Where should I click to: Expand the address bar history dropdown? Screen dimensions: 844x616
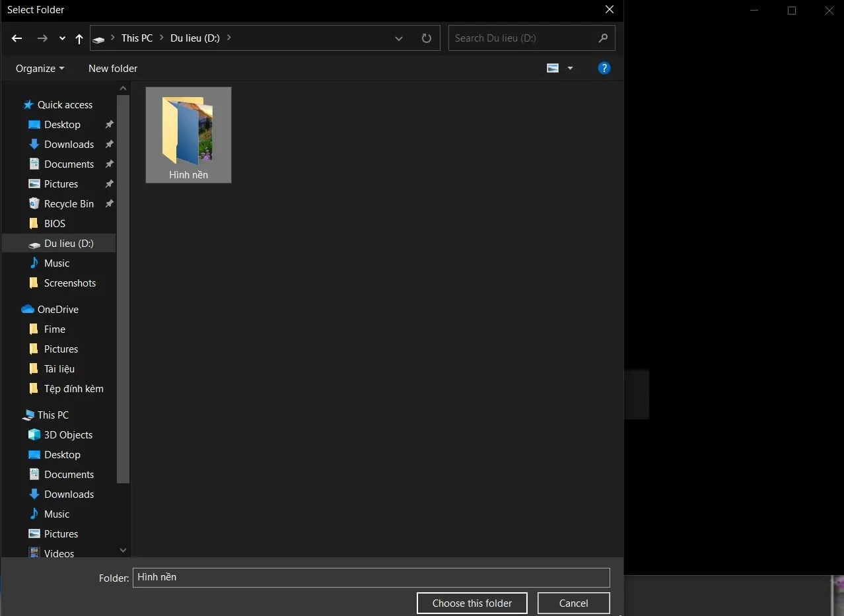[399, 38]
